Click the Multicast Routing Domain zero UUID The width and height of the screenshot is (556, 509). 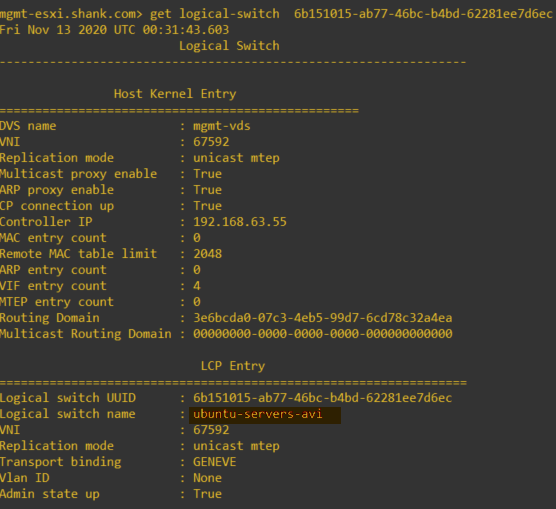[x=323, y=334]
